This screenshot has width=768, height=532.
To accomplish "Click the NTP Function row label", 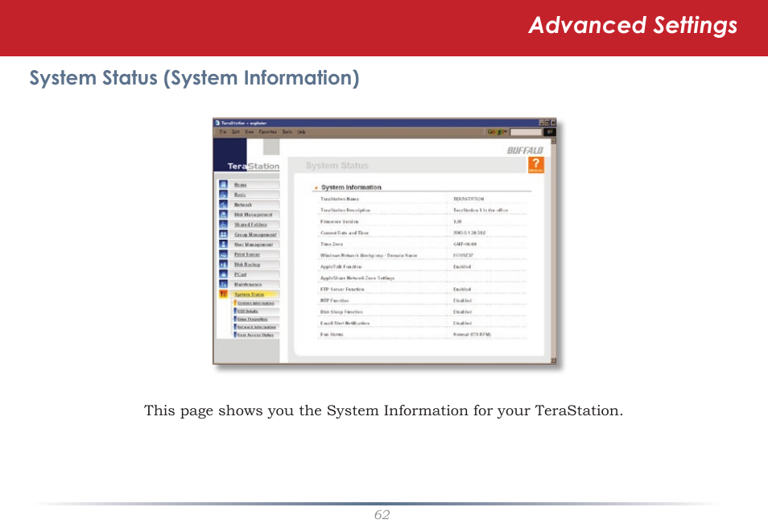I will pyautogui.click(x=335, y=300).
